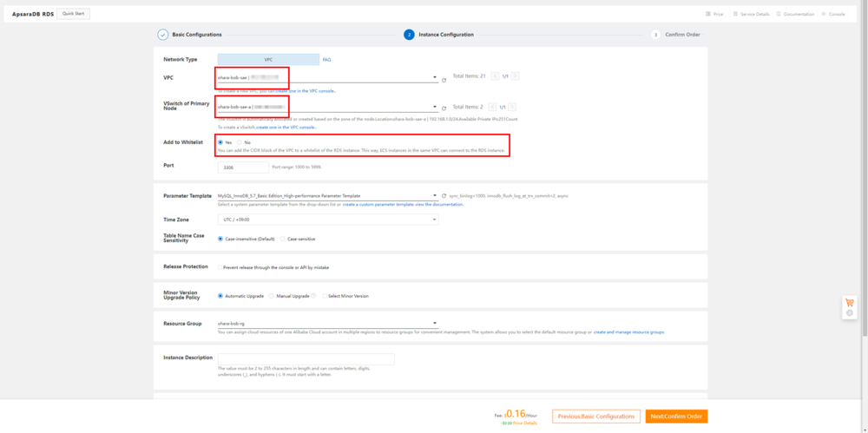Go to next page of VPC items

(x=516, y=75)
